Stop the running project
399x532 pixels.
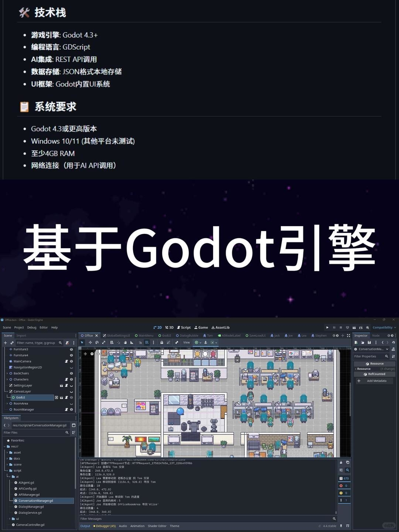[341, 327]
